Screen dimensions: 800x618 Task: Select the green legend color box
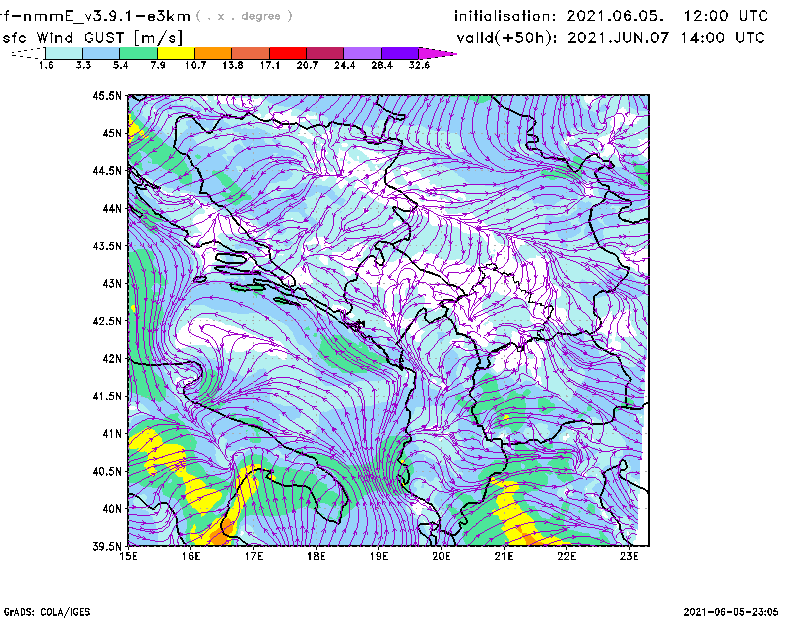point(138,53)
